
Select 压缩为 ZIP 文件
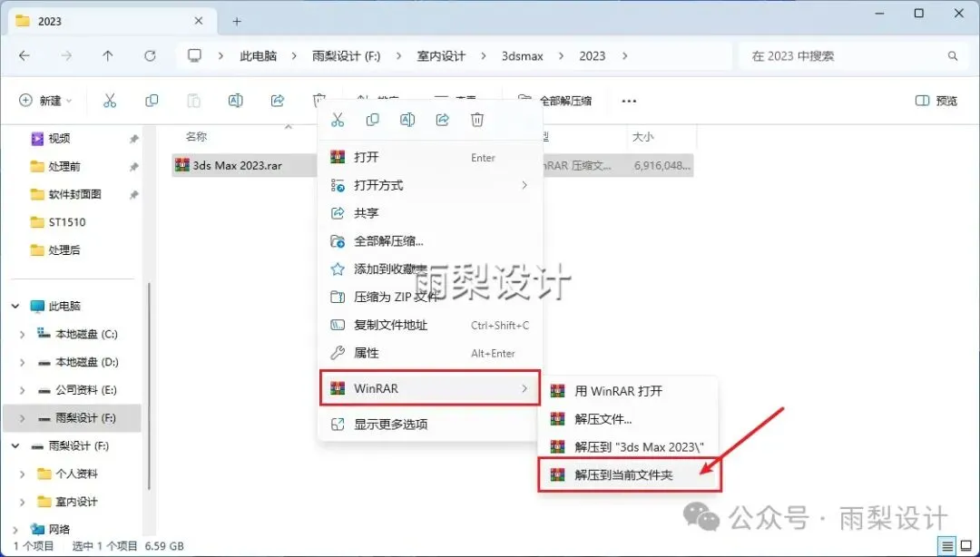coord(429,297)
